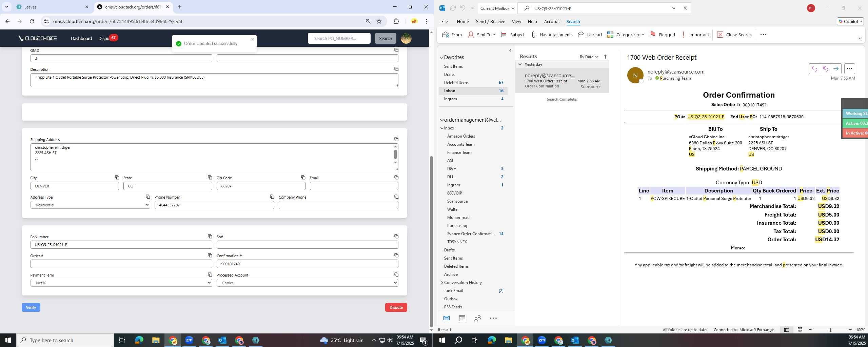This screenshot has width=868, height=347.
Task: Click the Forward arrow in Outlook message
Action: click(836, 69)
